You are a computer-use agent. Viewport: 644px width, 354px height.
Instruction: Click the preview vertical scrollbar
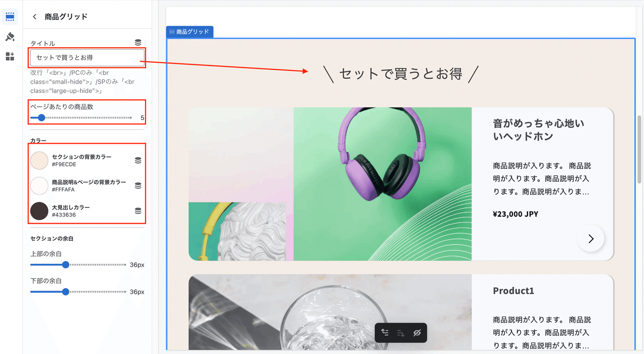[639, 149]
